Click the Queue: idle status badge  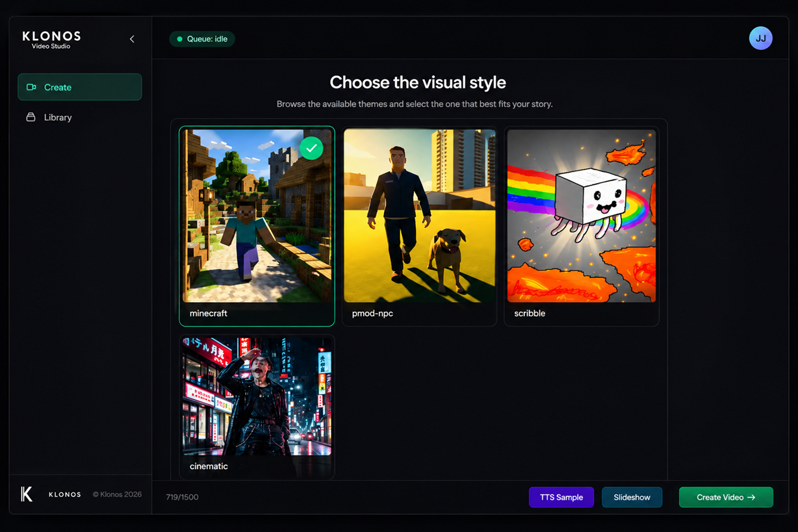202,39
